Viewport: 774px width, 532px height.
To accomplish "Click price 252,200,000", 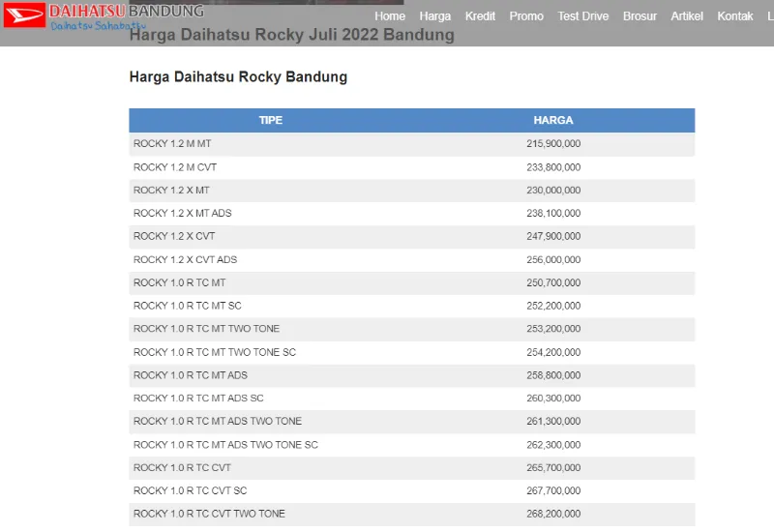I will click(x=553, y=306).
